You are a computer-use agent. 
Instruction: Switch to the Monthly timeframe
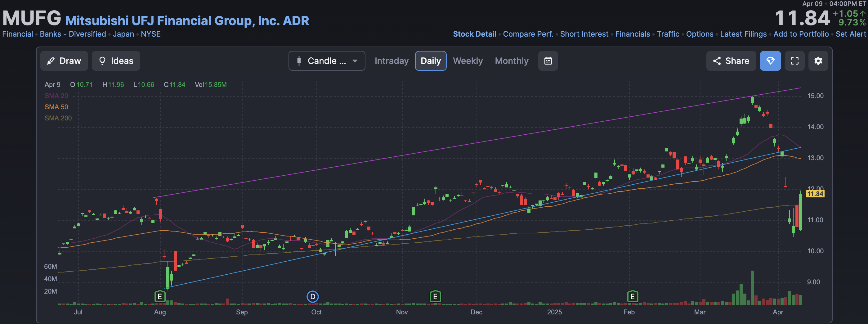click(512, 61)
